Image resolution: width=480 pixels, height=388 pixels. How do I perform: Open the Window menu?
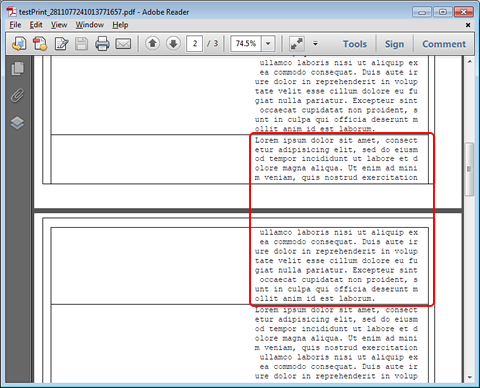pos(90,25)
